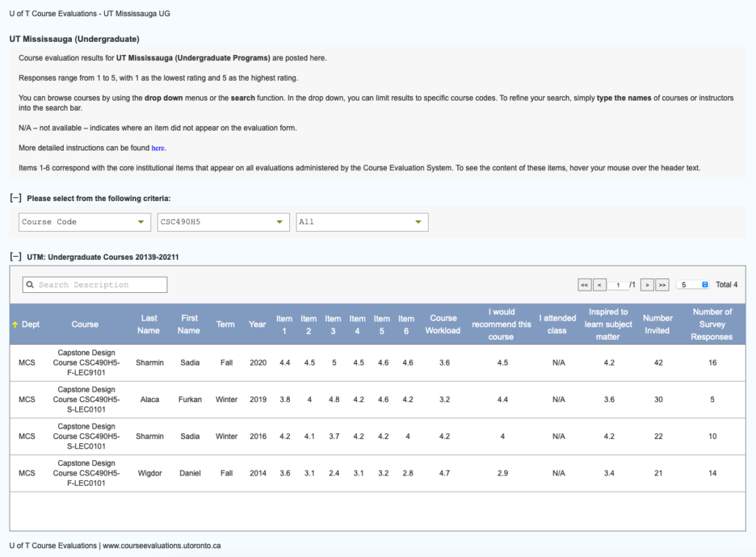Go to the first results page
Image resolution: width=756 pixels, height=557 pixels.
584,285
